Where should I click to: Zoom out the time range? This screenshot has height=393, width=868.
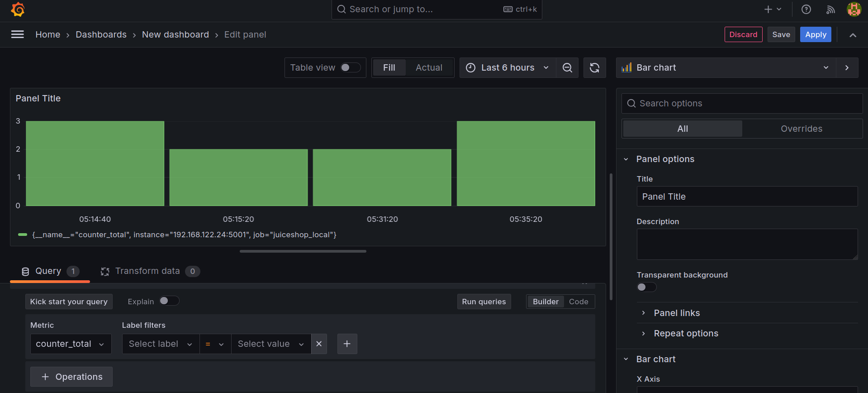point(567,67)
